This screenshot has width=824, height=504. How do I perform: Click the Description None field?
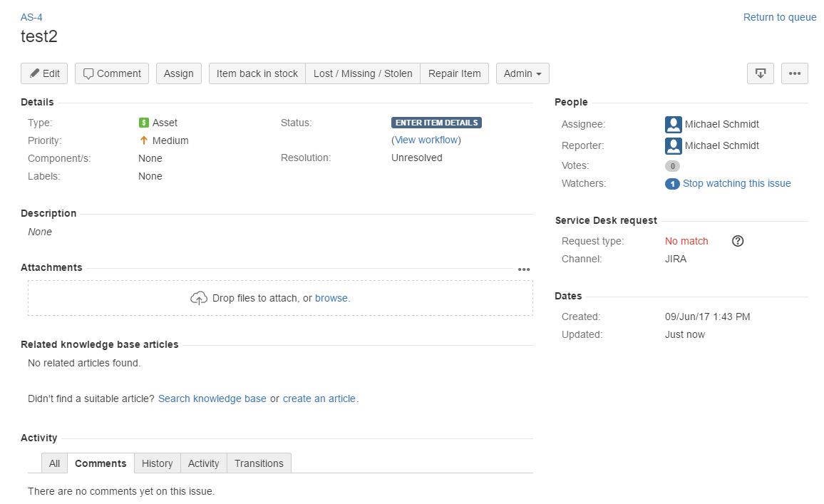pos(40,232)
